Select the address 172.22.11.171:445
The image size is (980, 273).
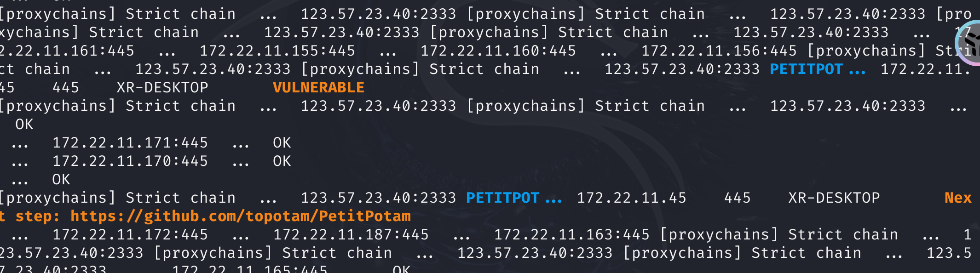point(130,143)
